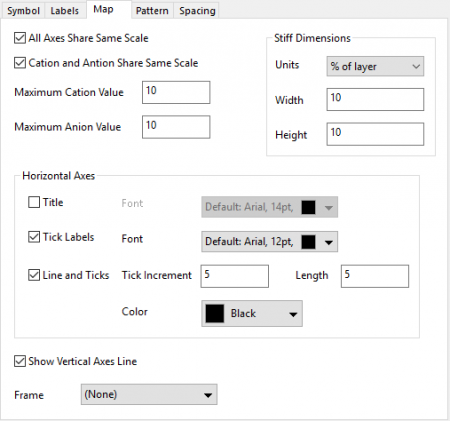
Task: Click the Stiff Dimensions Width field
Action: pos(375,99)
